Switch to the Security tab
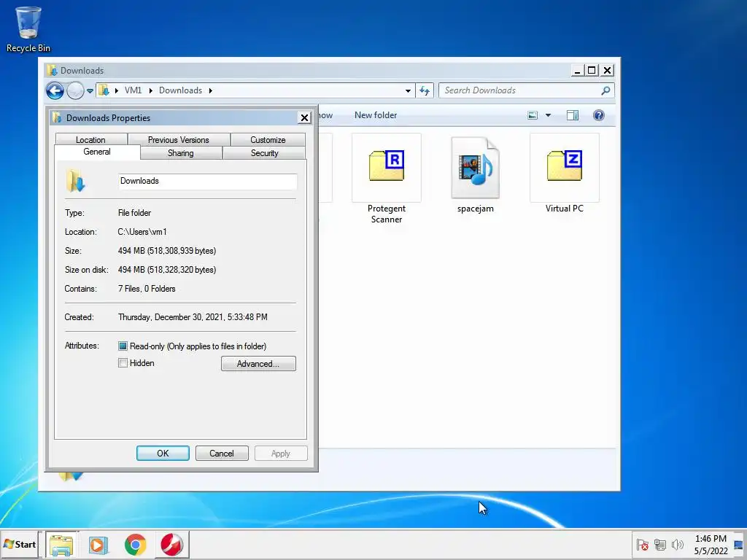747x560 pixels. [264, 153]
